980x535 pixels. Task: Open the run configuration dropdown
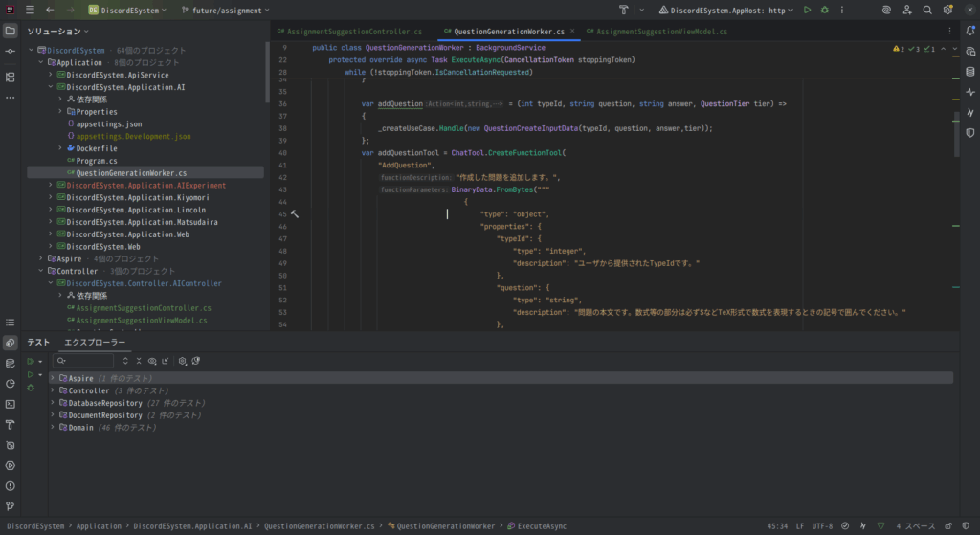point(728,10)
